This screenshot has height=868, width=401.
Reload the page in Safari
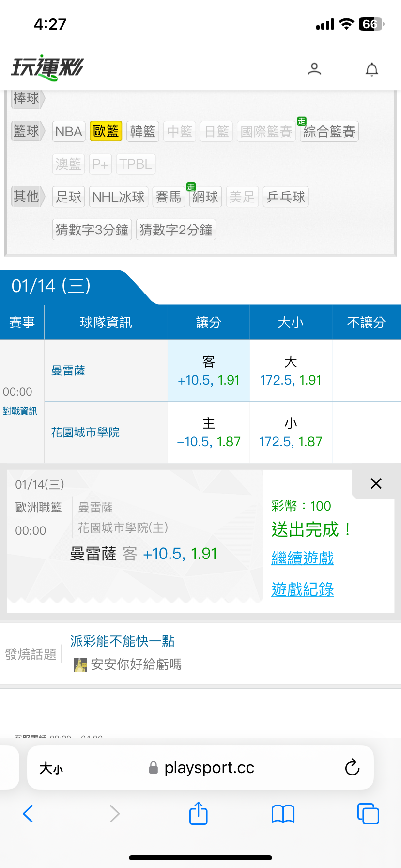click(x=352, y=768)
